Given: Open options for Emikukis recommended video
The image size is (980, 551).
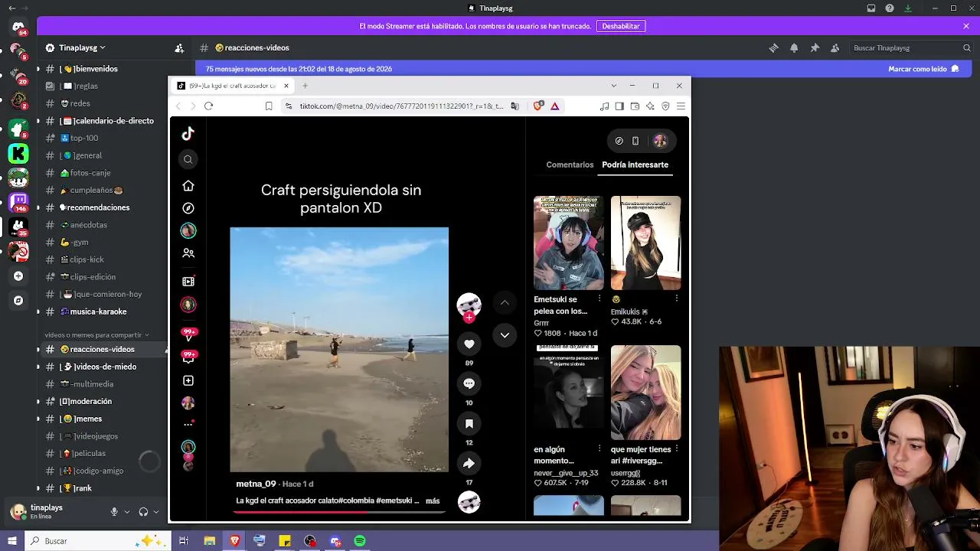Looking at the screenshot, I should coord(677,299).
